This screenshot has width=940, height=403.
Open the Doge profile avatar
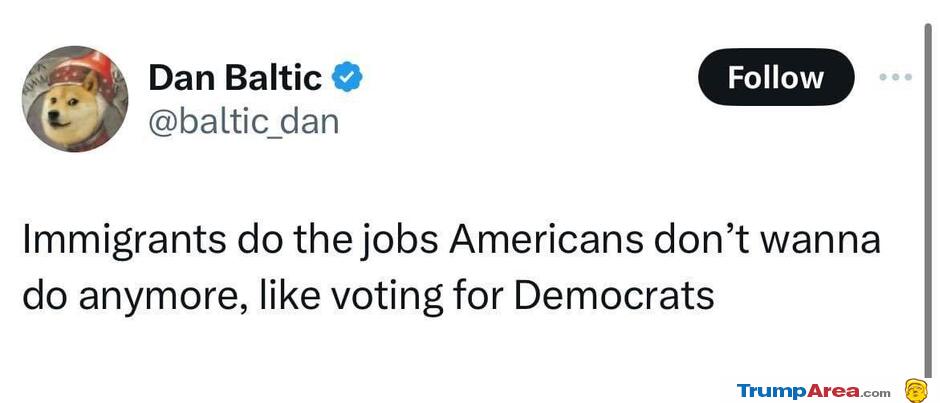click(x=75, y=99)
